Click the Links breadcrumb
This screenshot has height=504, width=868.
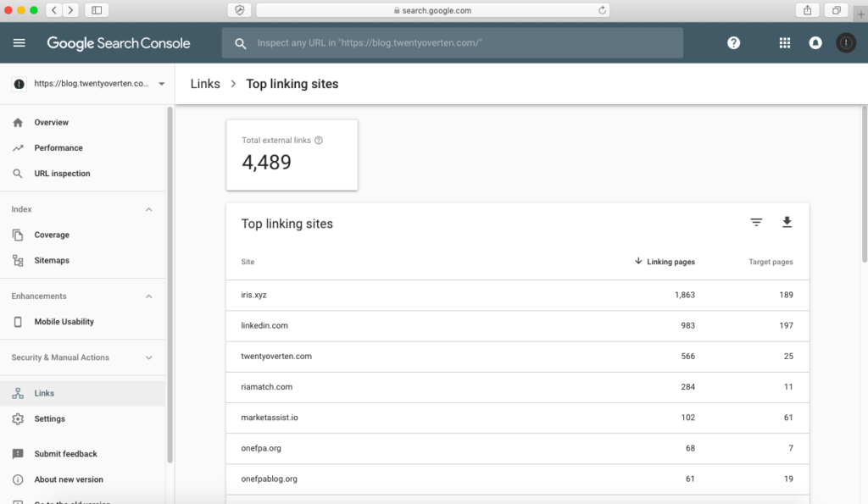tap(205, 84)
